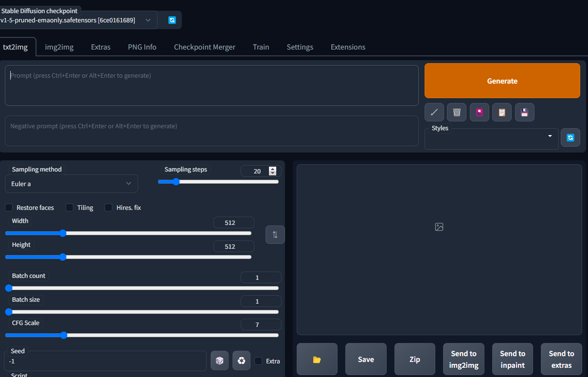This screenshot has width=588, height=377.
Task: Focus the Negative prompt text box
Action: coord(212,131)
